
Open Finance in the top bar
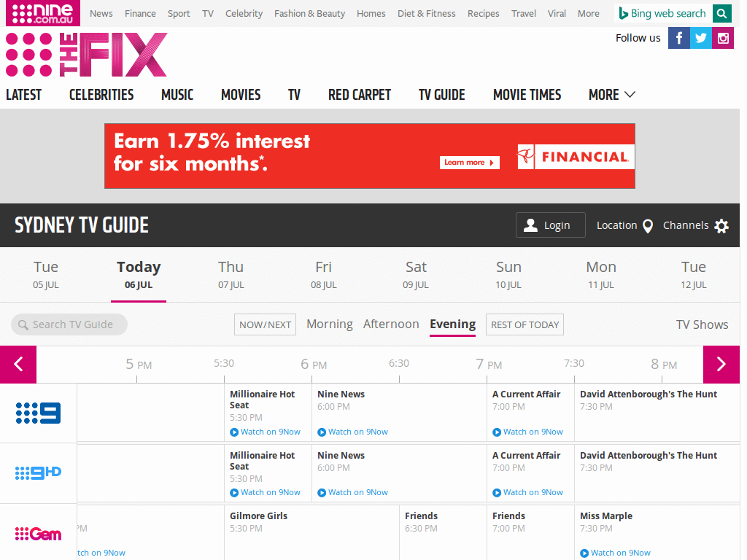click(140, 13)
